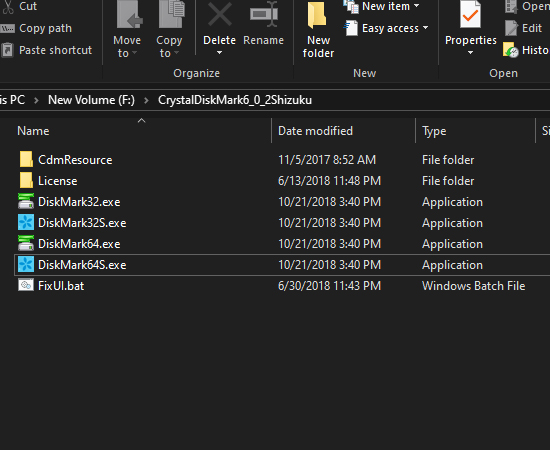550x450 pixels.
Task: Click the New item icon
Action: [x=351, y=7]
